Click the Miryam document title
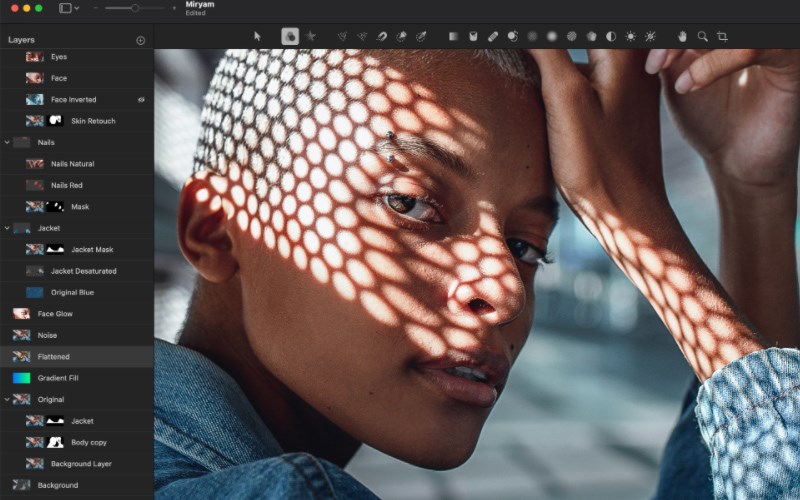Screen dimensions: 800x500 click(200, 5)
